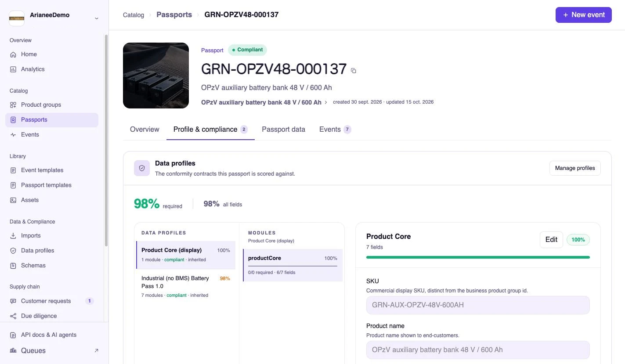Click the Product groups grid icon
The image size is (625, 364).
click(13, 105)
